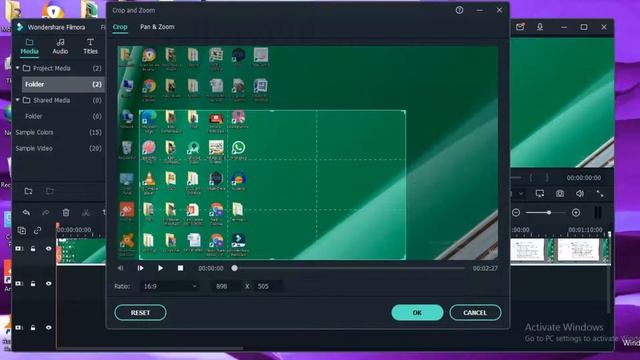Hide the top video track with eye icon

tap(49, 248)
